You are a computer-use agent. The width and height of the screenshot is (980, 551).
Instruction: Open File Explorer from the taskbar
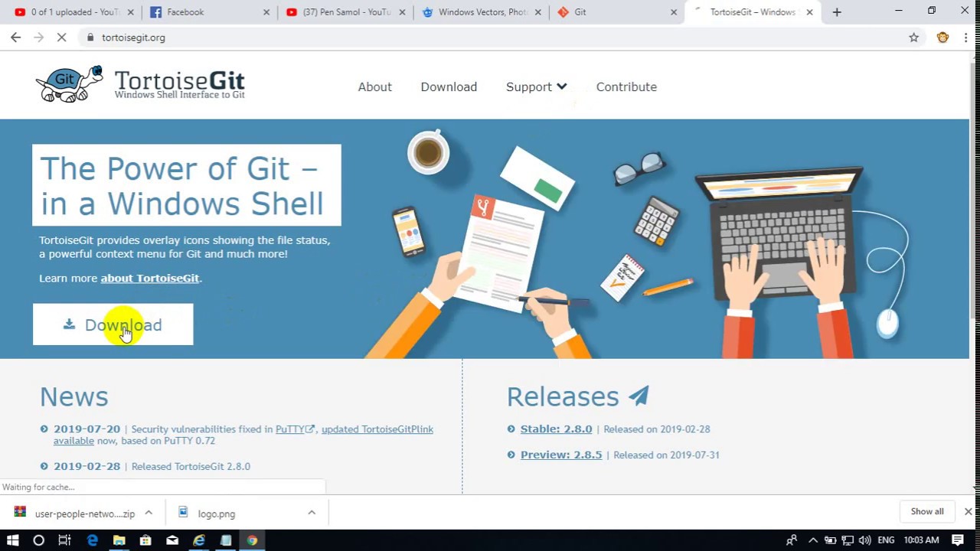click(119, 540)
